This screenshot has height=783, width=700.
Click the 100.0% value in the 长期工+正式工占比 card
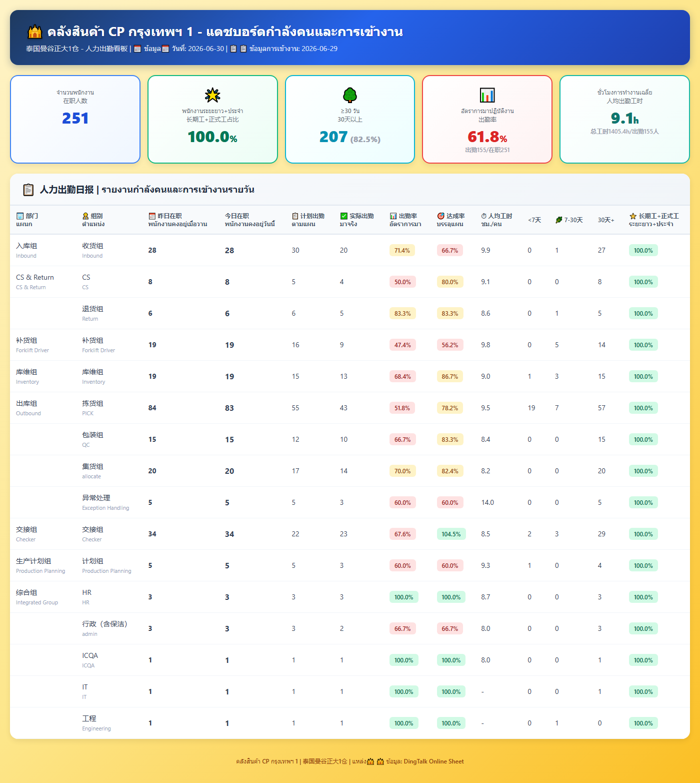(212, 137)
